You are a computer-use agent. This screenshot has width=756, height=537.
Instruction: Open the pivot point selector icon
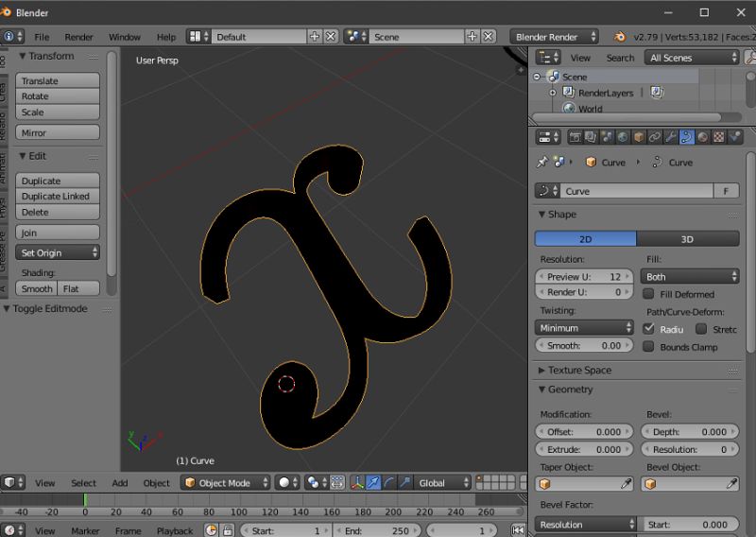317,482
